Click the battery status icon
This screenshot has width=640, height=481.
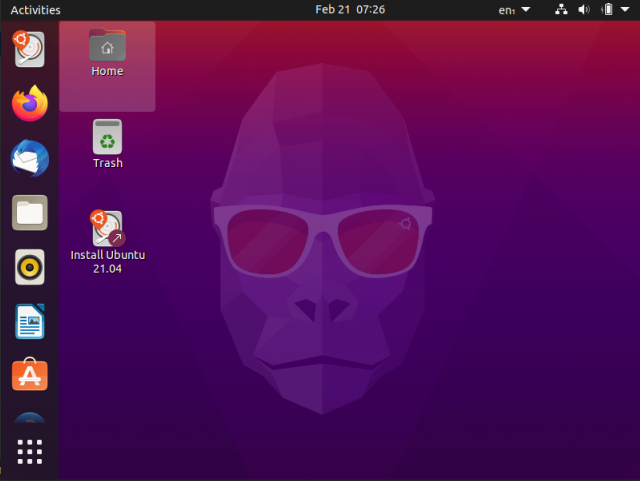pos(607,9)
